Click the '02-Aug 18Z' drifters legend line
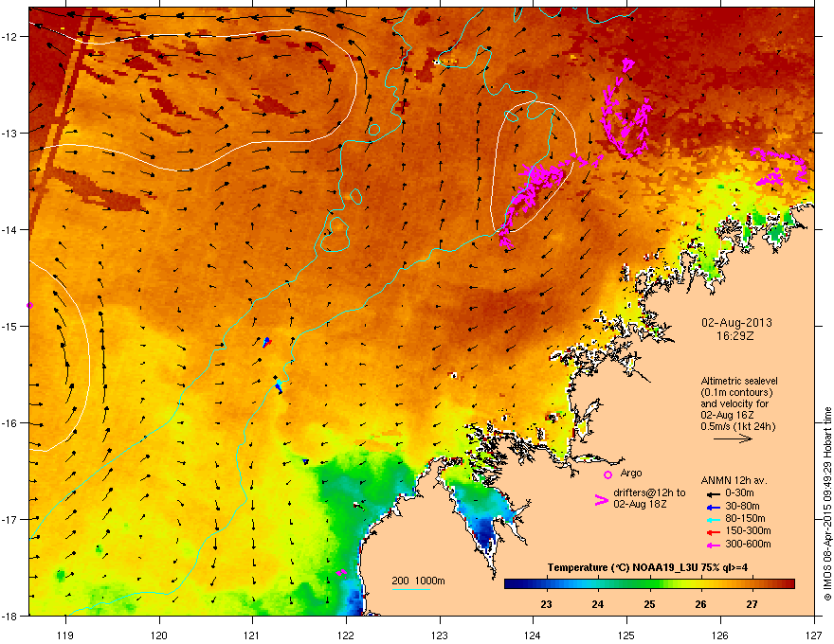Screen dimensions: 834x644 640,504
